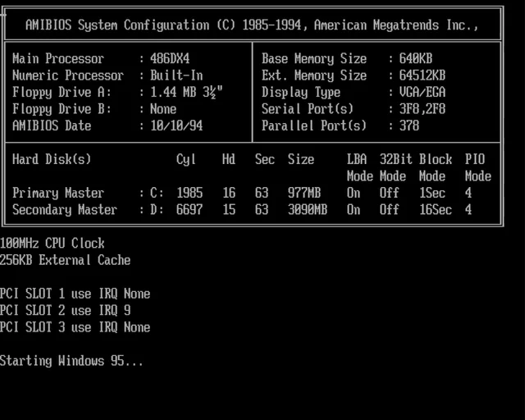Image resolution: width=525 pixels, height=420 pixels.
Task: Click the AMIBIOS Date label
Action: tap(52, 126)
